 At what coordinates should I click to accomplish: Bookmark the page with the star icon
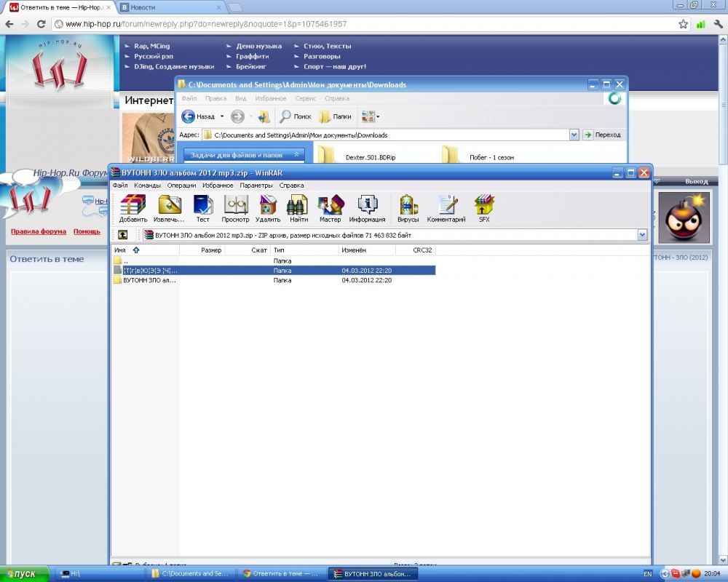click(683, 24)
